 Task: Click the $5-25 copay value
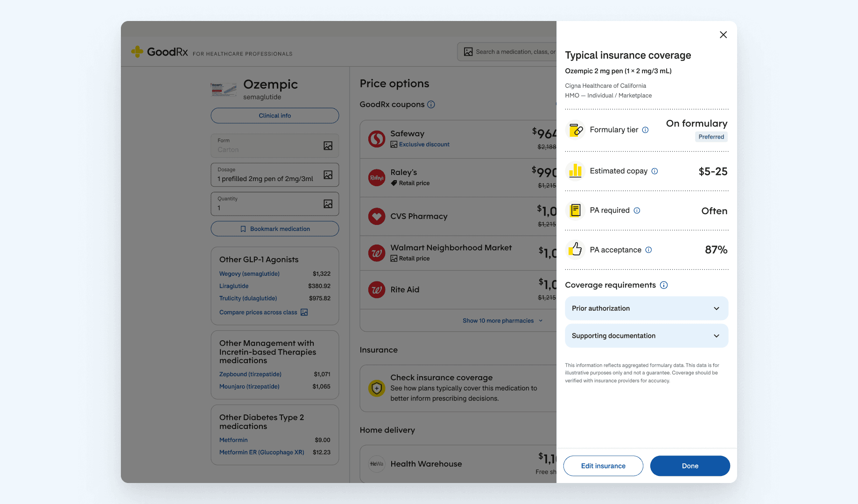[x=713, y=171]
